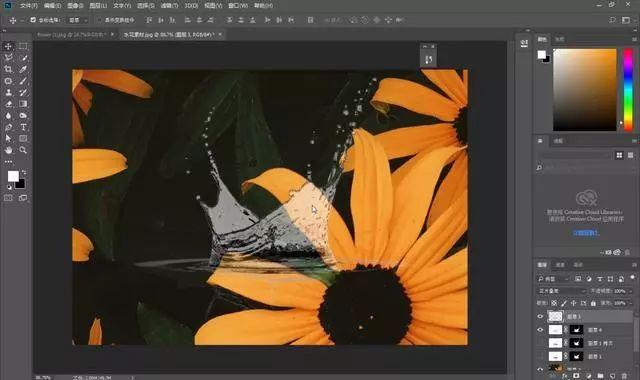
Task: Open the Image menu
Action: coord(75,6)
